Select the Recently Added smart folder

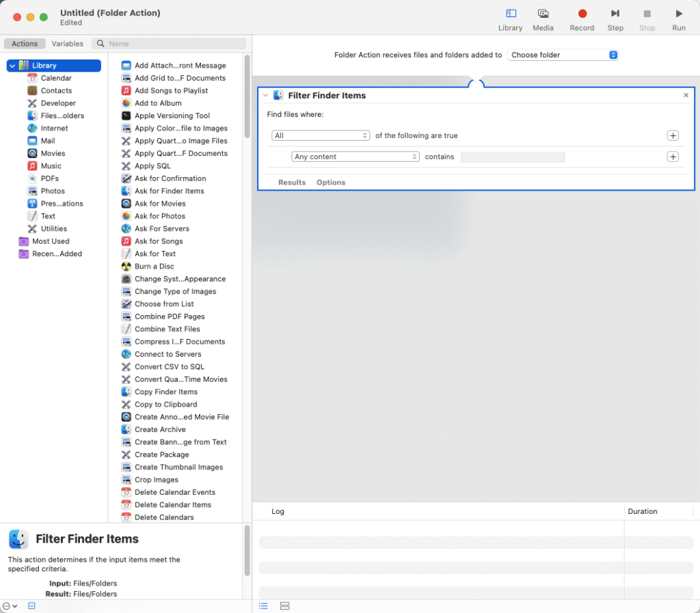point(51,254)
